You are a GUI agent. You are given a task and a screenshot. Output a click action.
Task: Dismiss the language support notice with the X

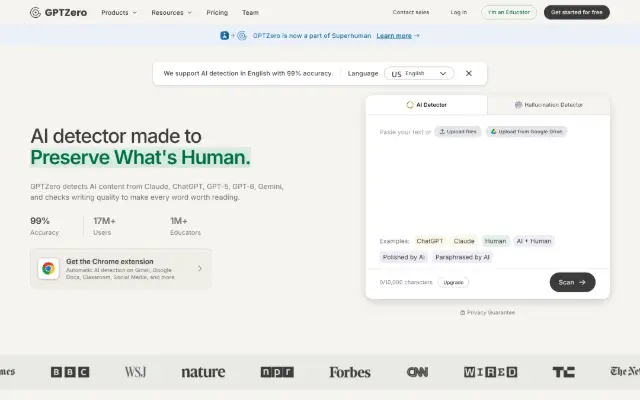pos(469,73)
